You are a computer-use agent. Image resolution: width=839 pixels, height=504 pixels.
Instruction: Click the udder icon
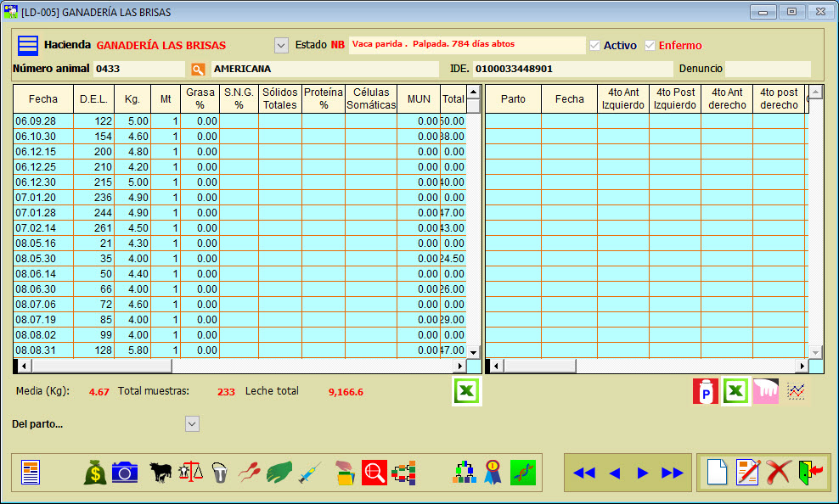coord(766,391)
